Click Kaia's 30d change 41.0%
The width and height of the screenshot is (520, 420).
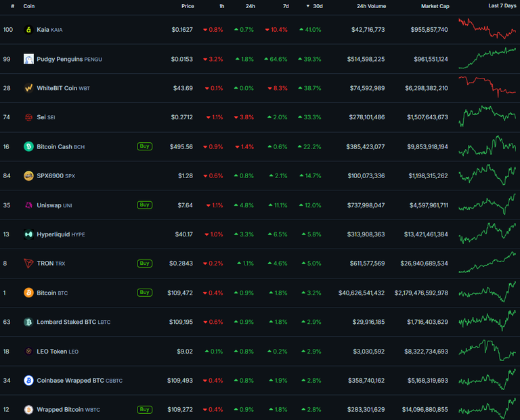coord(310,30)
